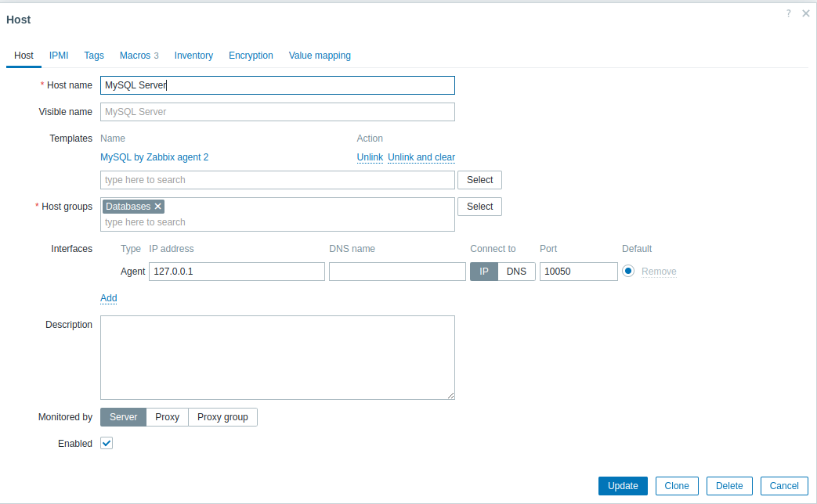This screenshot has width=817, height=504.
Task: Go to the Encryption tab
Action: 251,56
